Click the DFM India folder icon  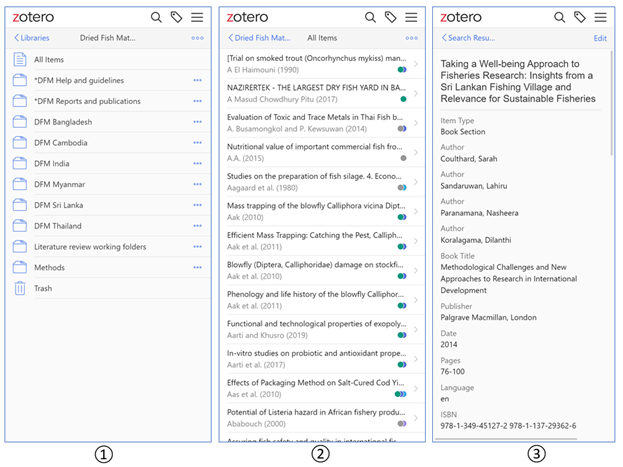(x=20, y=163)
